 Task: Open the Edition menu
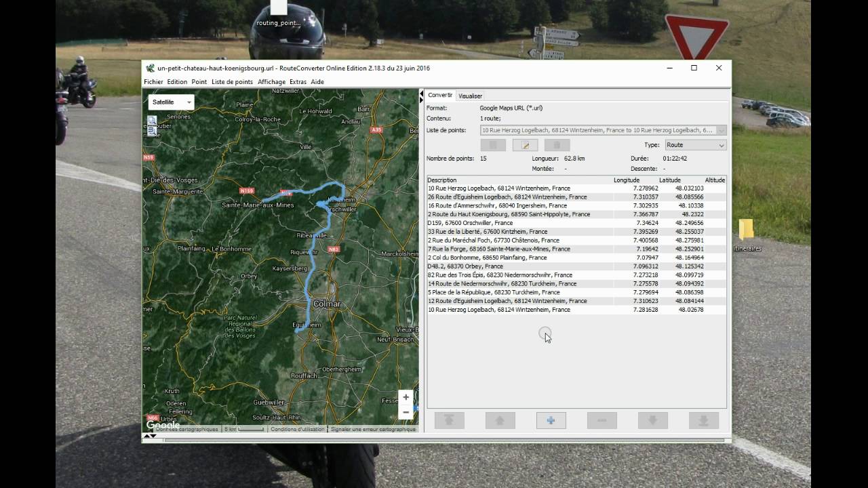177,82
